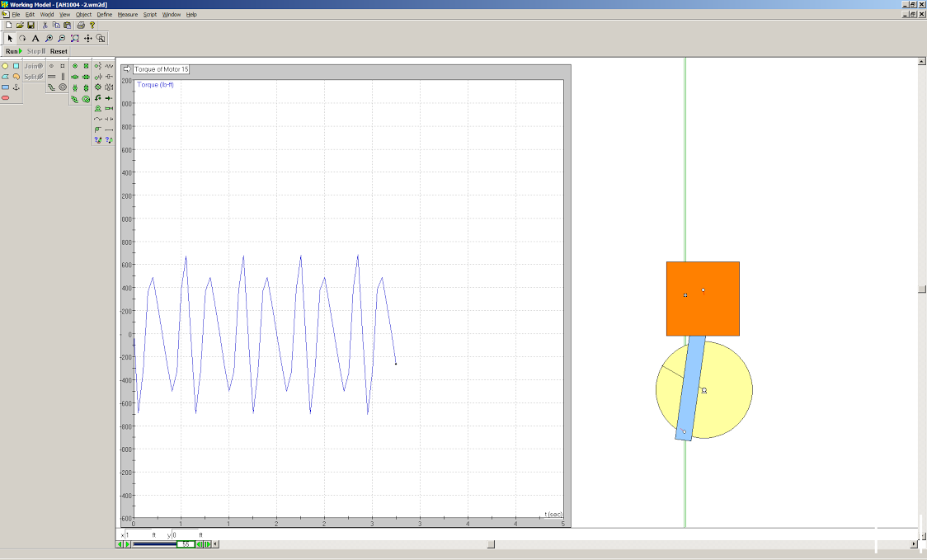The width and height of the screenshot is (927, 560).
Task: Click the Paste clipboard icon
Action: click(x=68, y=26)
